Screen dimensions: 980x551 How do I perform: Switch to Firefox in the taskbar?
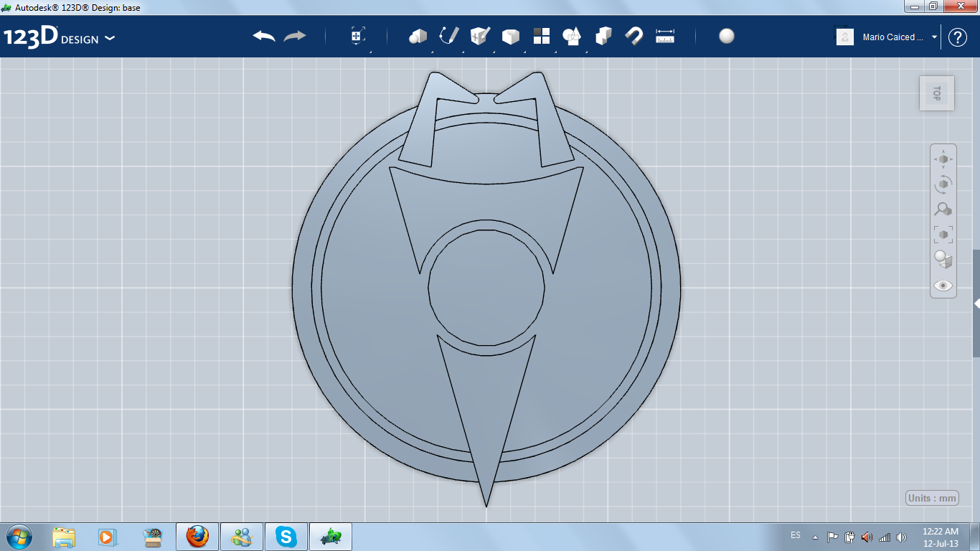197,537
